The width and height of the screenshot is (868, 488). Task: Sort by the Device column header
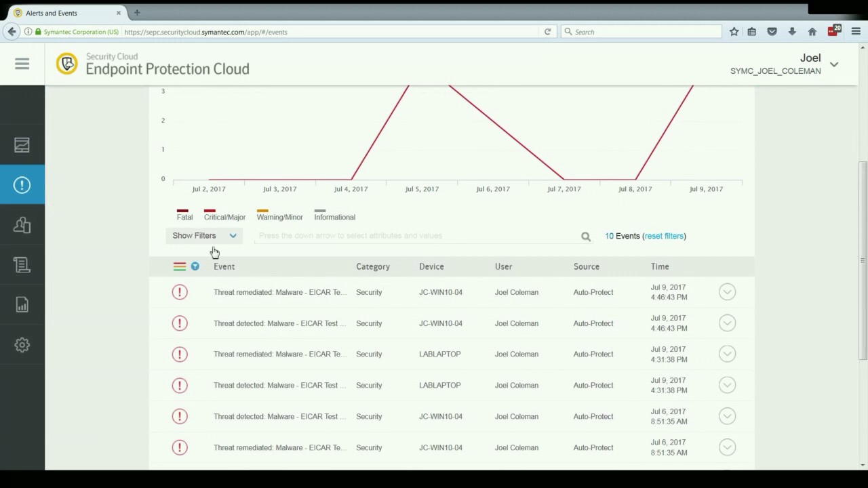point(431,266)
